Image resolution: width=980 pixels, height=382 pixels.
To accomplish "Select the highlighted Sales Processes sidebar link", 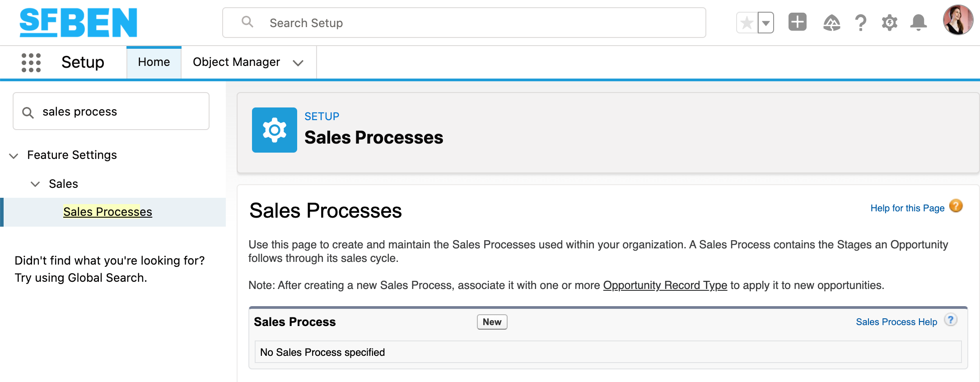I will point(107,211).
